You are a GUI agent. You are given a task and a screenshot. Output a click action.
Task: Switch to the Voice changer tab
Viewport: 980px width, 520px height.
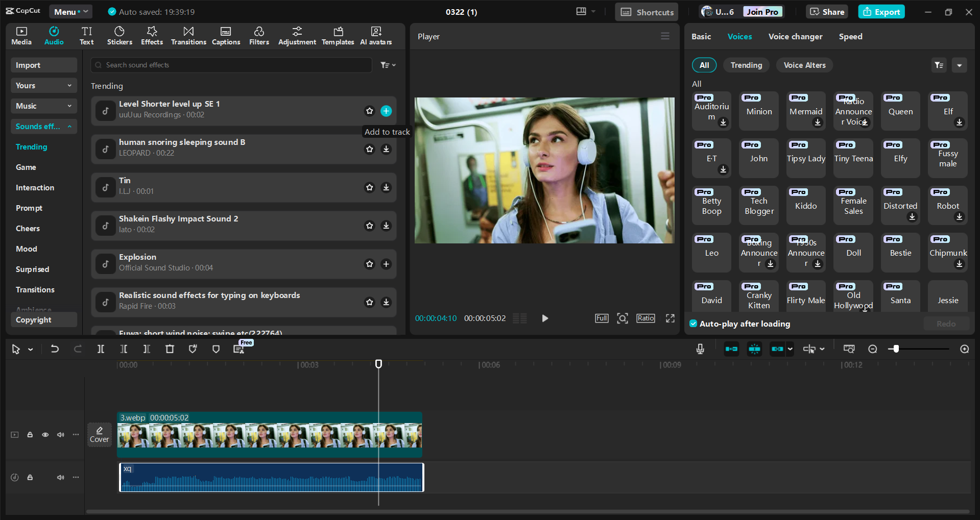coord(795,36)
